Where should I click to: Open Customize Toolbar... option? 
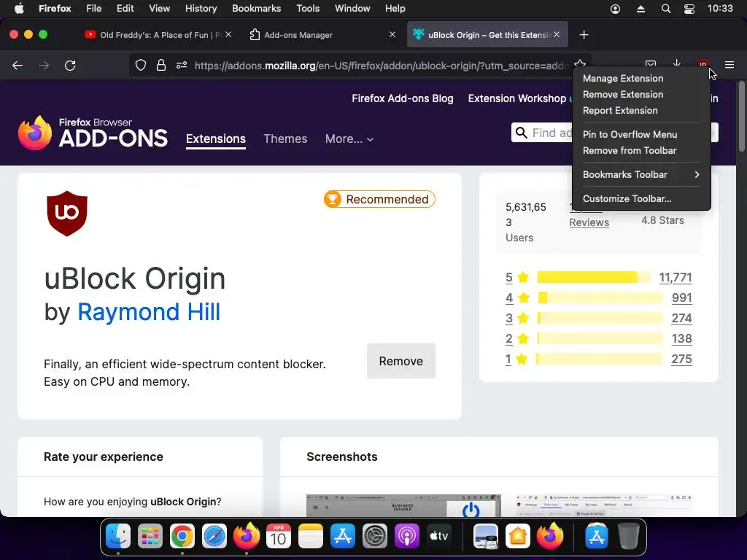(627, 198)
